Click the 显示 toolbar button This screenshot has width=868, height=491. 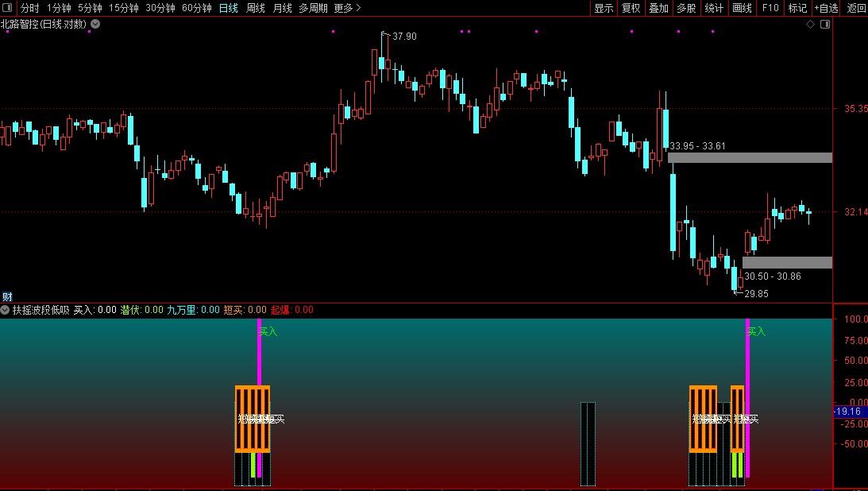(604, 8)
